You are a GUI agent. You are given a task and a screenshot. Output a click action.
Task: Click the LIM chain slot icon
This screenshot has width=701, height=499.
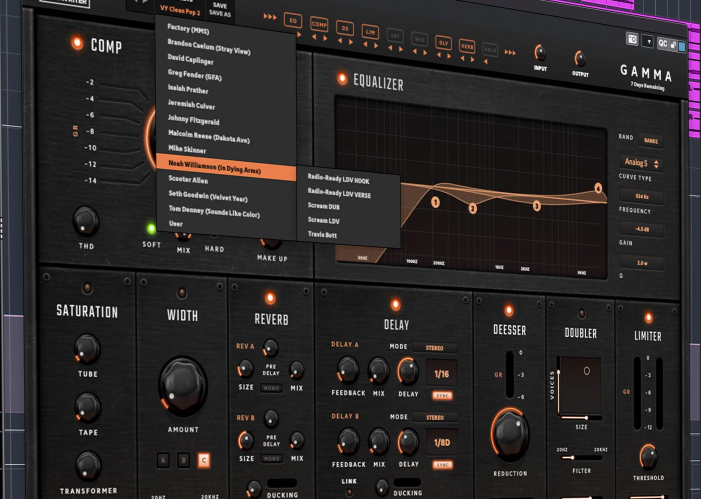(x=370, y=31)
